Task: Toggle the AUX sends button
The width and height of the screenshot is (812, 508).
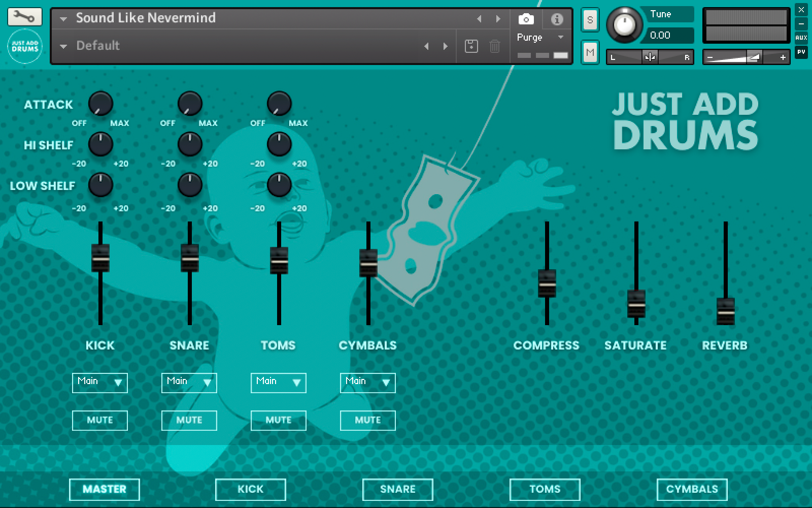Action: pos(801,38)
